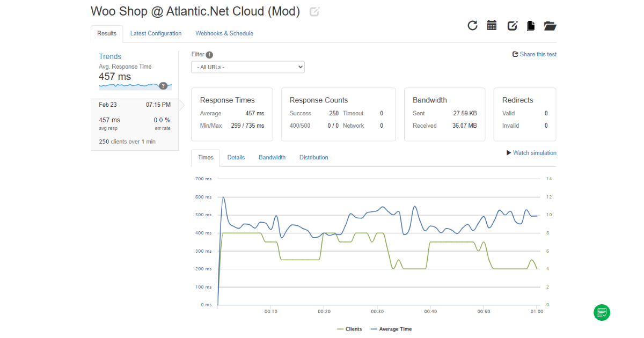Click the copy document icon
The width and height of the screenshot is (644, 338).
pyautogui.click(x=531, y=26)
